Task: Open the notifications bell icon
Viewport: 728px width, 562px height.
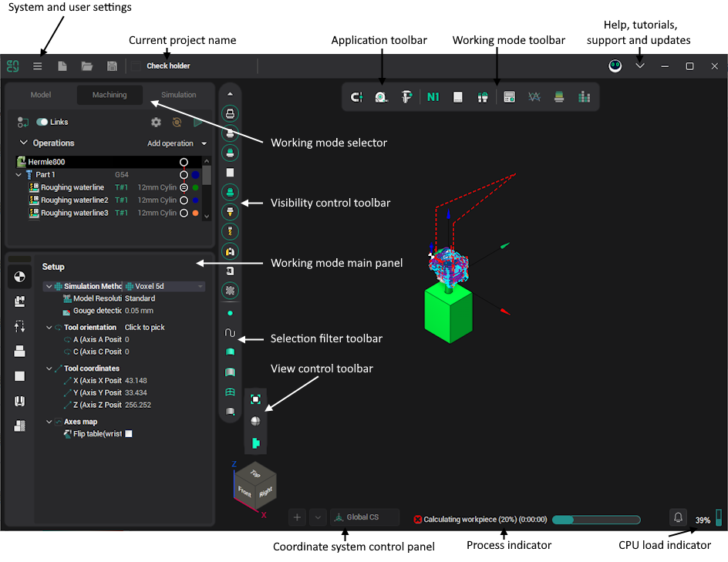Action: click(679, 517)
